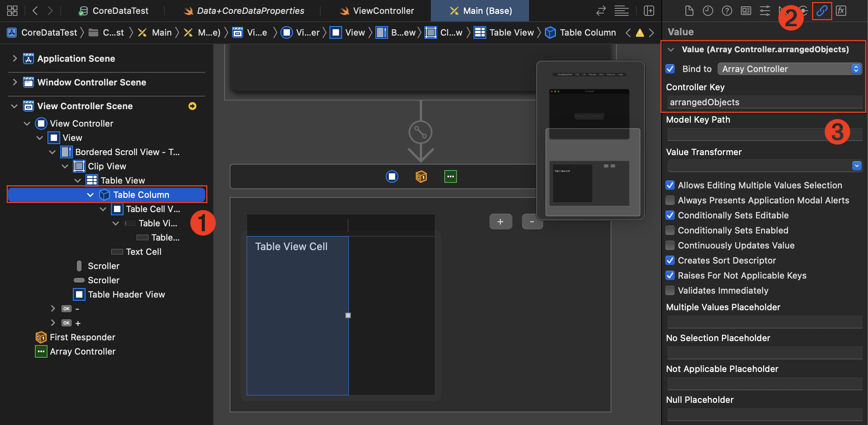
Task: Collapse the Table Cell V... row
Action: click(x=103, y=209)
